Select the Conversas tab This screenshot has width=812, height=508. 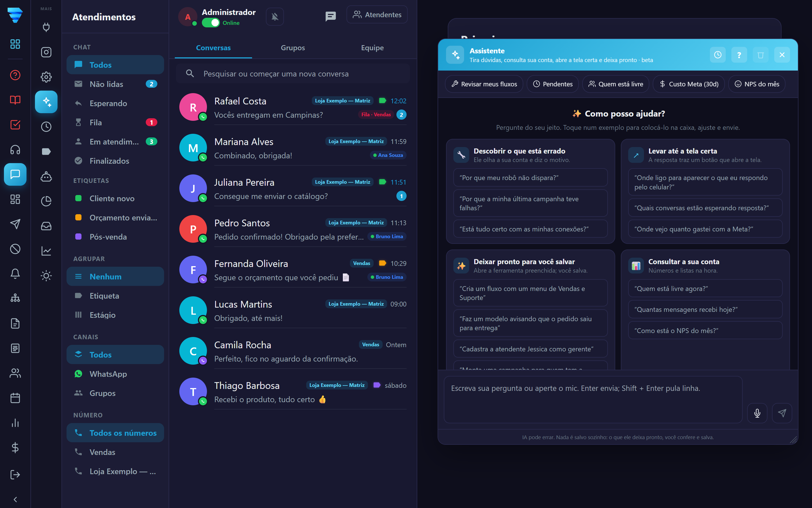point(213,48)
